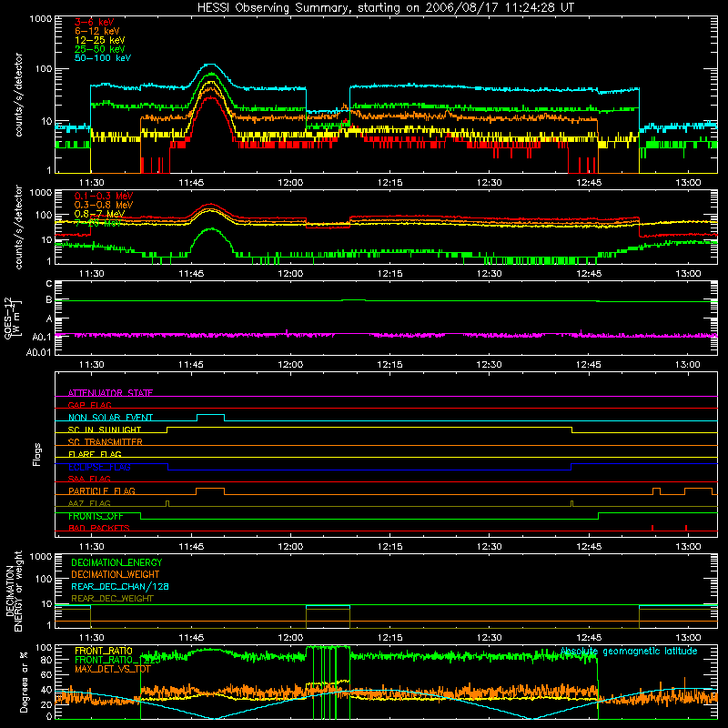Image resolution: width=728 pixels, height=728 pixels.
Task: Select 'DECIMATION_WEIGHT' legend text
Action: pyautogui.click(x=116, y=574)
